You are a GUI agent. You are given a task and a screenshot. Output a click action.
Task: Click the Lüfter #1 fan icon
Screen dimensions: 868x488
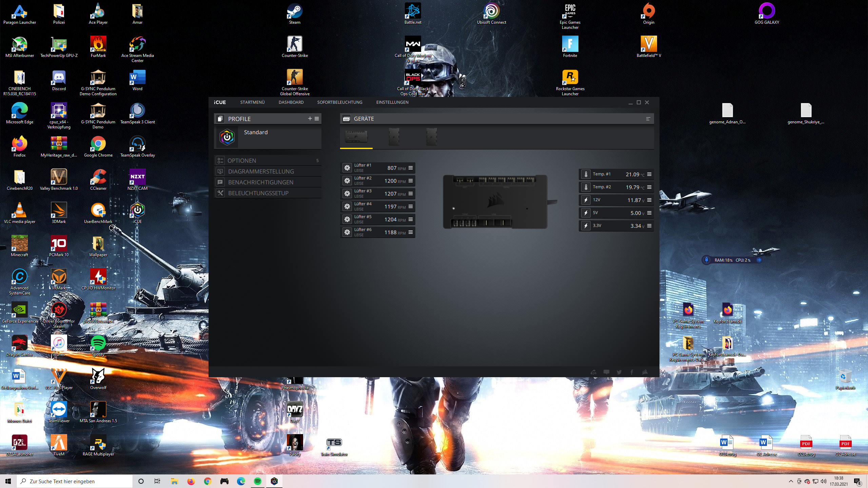(x=347, y=168)
